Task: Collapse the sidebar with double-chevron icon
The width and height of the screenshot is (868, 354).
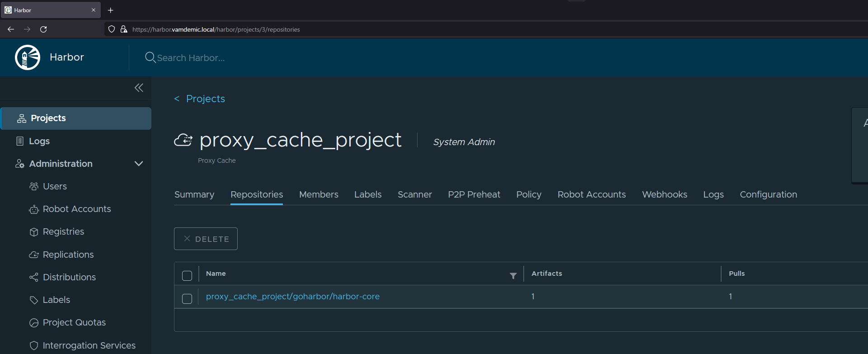Action: (139, 88)
